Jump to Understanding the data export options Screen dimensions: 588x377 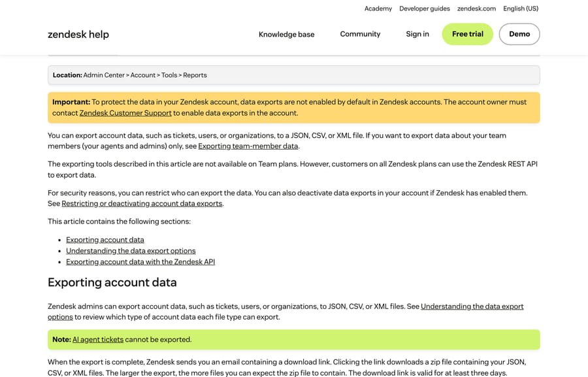tap(131, 251)
